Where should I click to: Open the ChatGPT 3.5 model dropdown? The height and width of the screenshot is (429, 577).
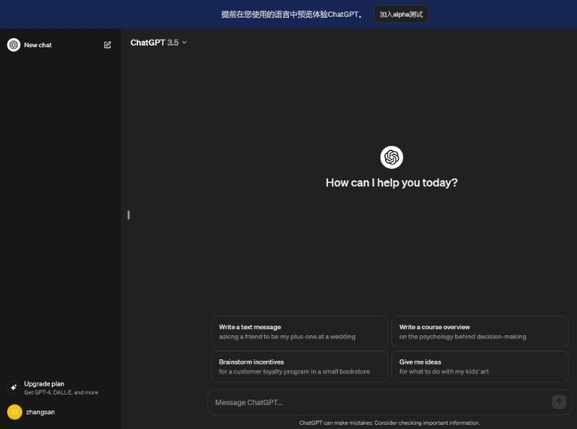[159, 43]
